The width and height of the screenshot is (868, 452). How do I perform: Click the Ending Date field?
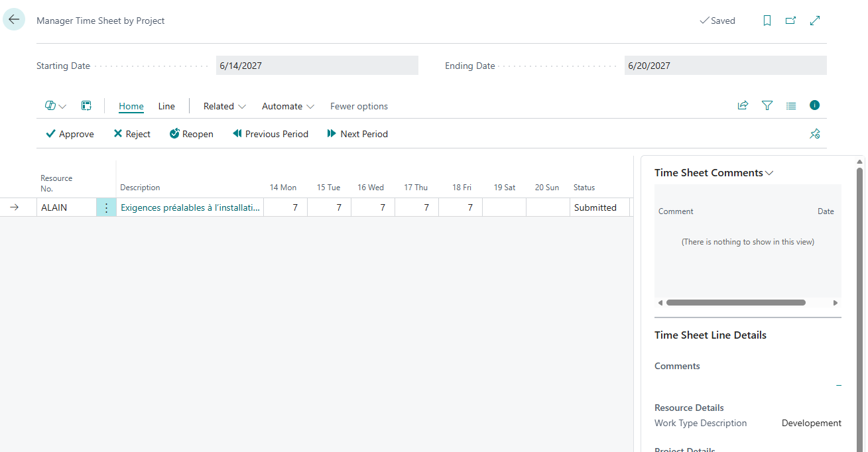pyautogui.click(x=725, y=66)
